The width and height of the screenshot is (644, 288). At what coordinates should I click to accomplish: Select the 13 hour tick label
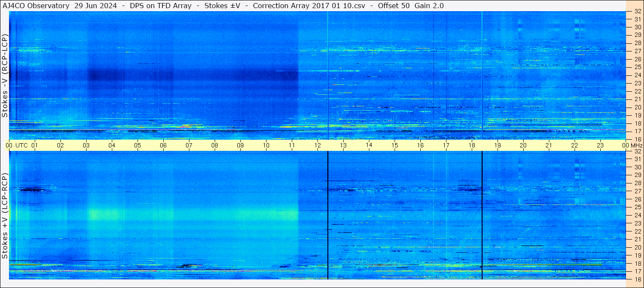coord(343,145)
